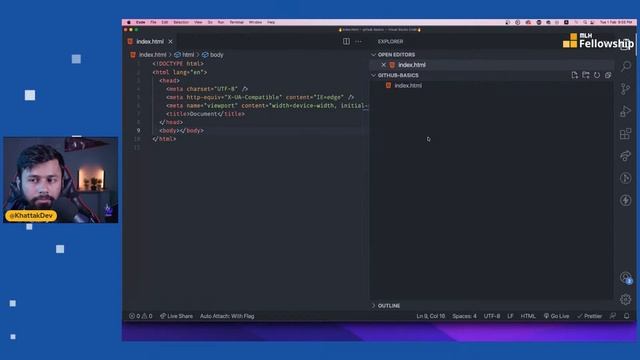640x360 pixels.
Task: Open the Run and Debug view
Action: pyautogui.click(x=625, y=111)
